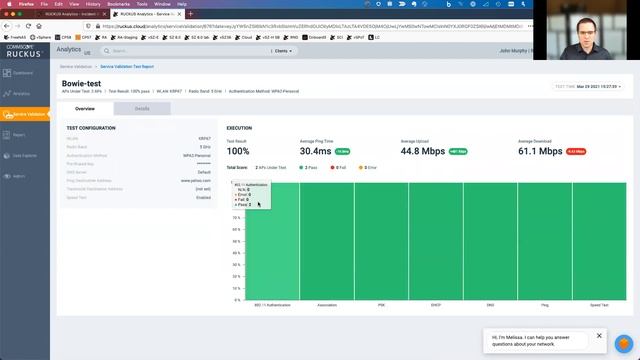Open the Tools menu

coord(142,4)
